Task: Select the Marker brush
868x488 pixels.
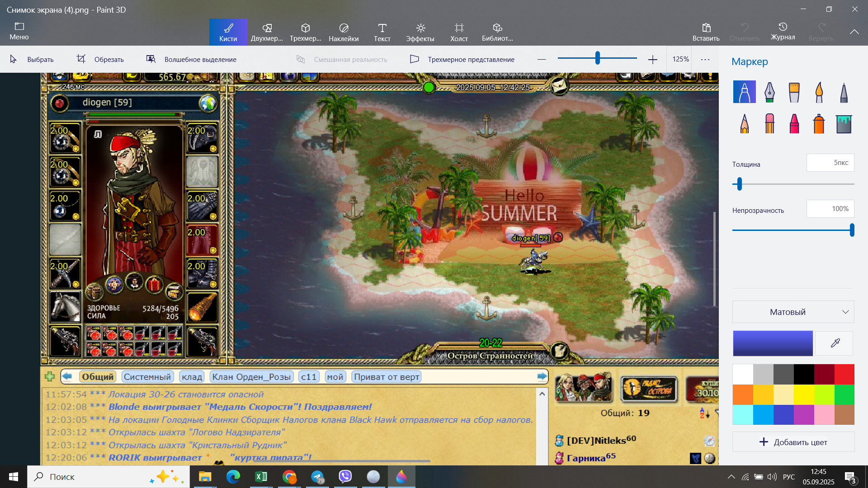Action: pyautogui.click(x=744, y=92)
